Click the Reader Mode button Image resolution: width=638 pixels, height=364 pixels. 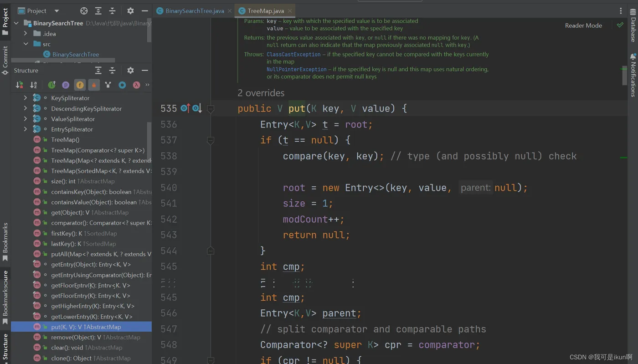click(x=583, y=26)
